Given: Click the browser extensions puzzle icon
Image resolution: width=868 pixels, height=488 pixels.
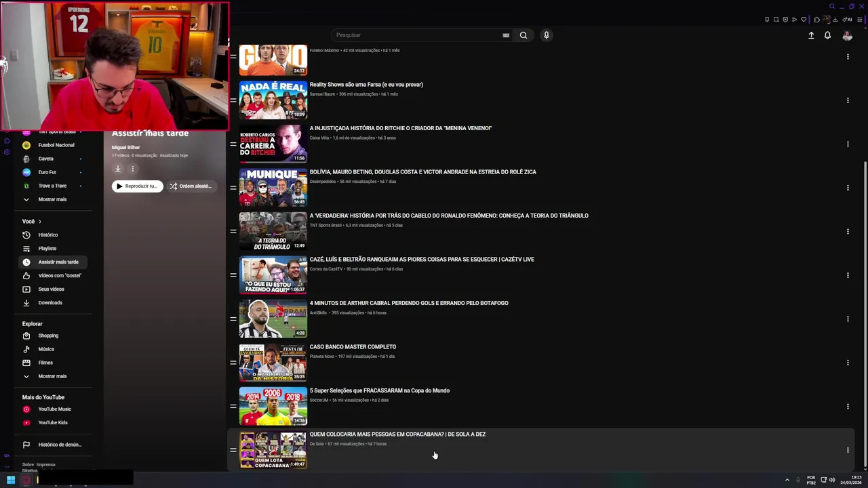Looking at the screenshot, I should (x=816, y=20).
